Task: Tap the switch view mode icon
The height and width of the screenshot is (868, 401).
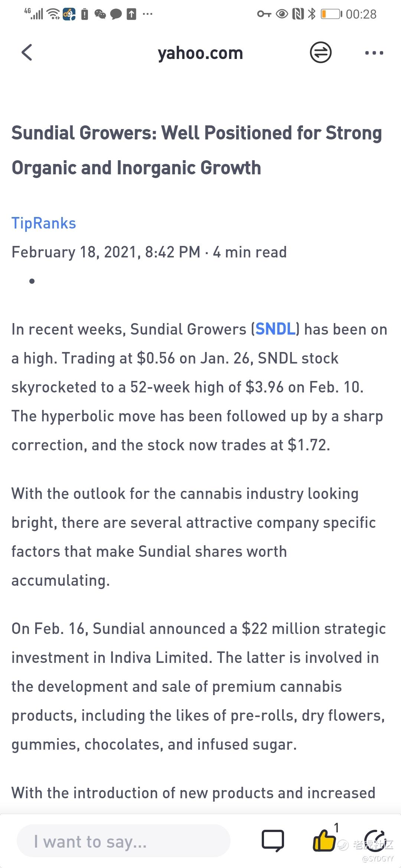Action: (320, 52)
